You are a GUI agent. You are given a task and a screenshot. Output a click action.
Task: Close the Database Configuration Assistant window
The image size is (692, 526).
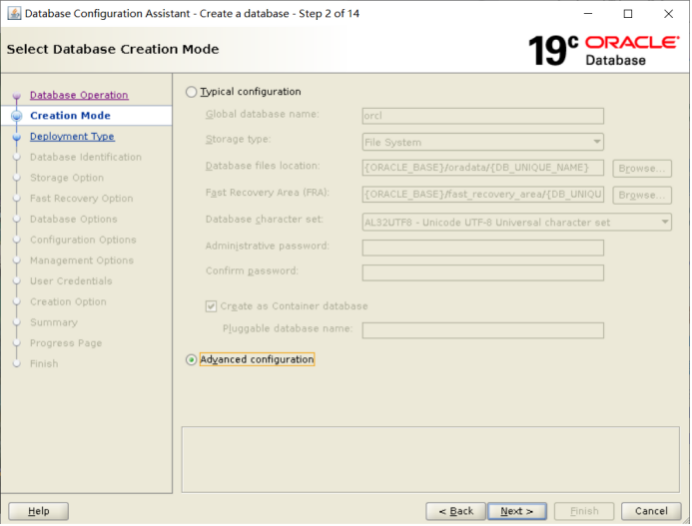[668, 14]
